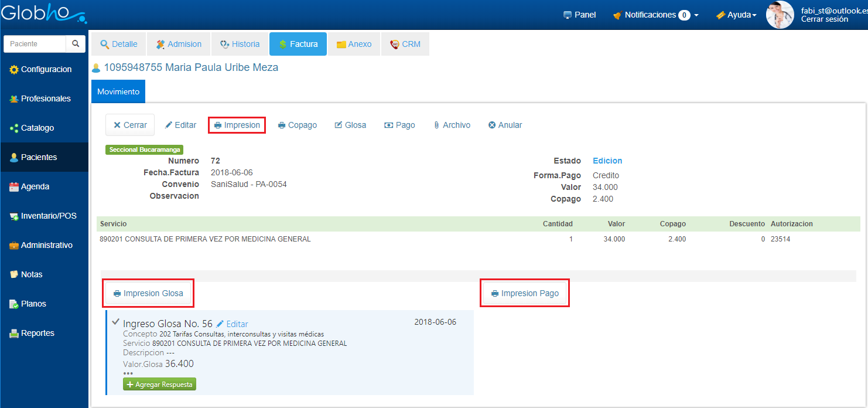The image size is (868, 408).
Task: Switch to the Historia tab
Action: coord(240,44)
